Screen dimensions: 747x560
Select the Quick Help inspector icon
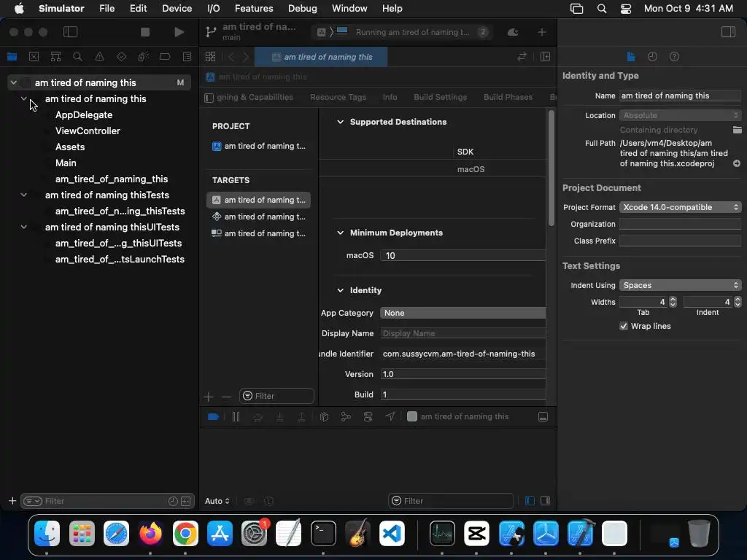tap(674, 57)
